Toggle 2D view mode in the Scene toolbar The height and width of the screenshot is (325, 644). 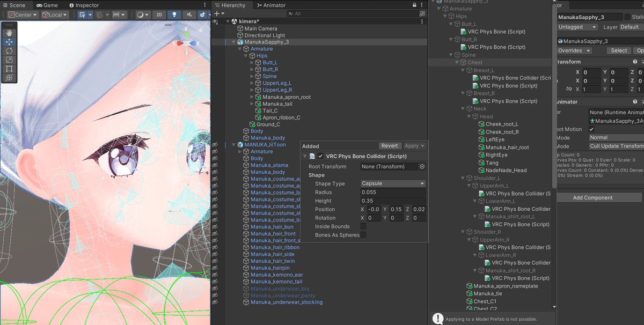pyautogui.click(x=159, y=14)
